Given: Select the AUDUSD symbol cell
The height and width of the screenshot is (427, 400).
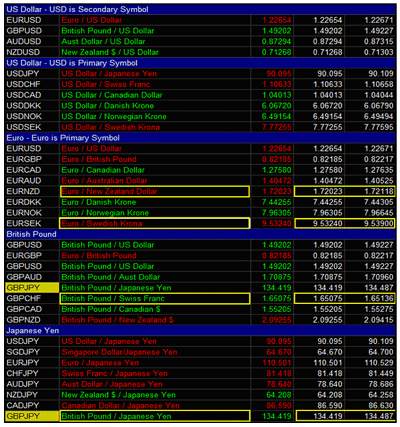Looking at the screenshot, I should 32,42.
